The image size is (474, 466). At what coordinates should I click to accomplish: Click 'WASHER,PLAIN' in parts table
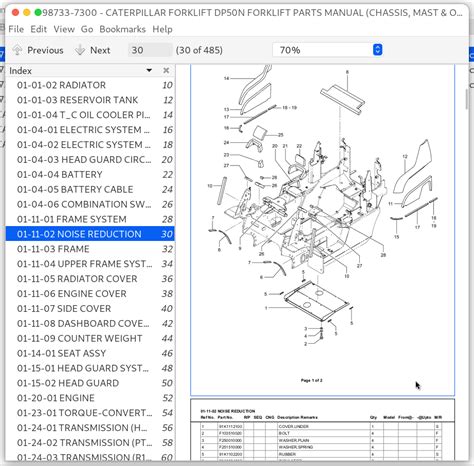(294, 440)
